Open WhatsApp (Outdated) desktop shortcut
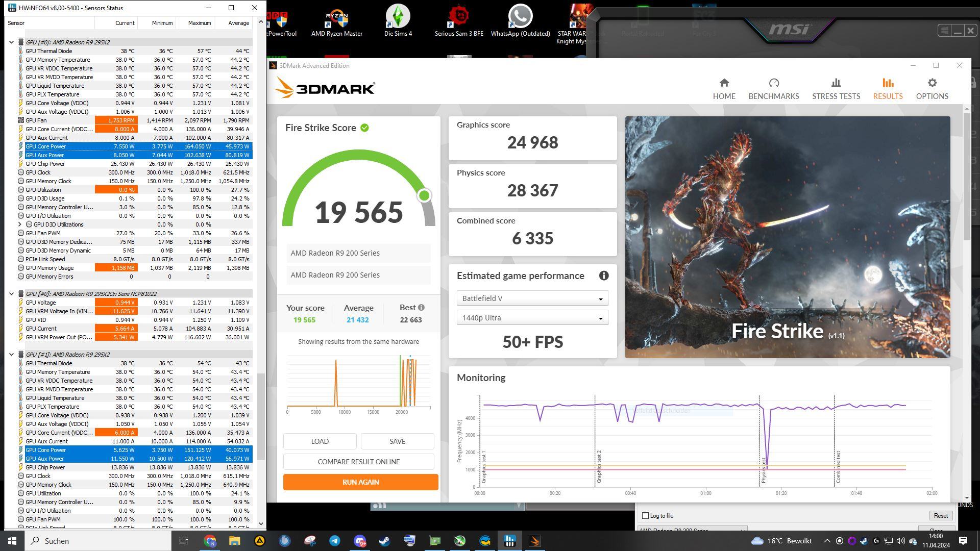This screenshot has height=551, width=980. tap(520, 21)
